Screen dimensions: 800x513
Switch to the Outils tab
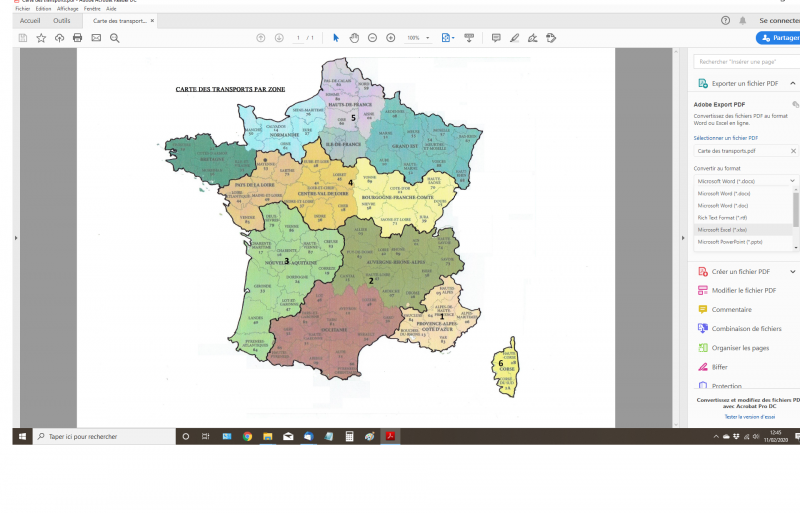pos(62,20)
